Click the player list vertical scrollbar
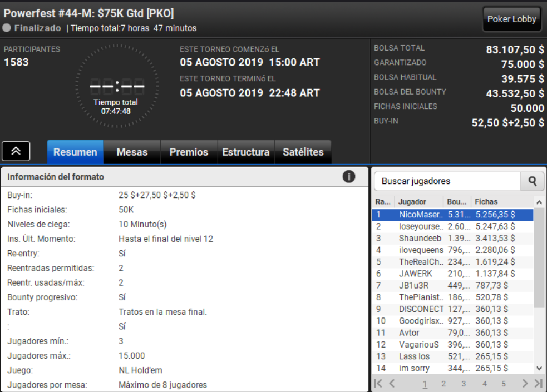The height and width of the screenshot is (392, 547). point(539,258)
